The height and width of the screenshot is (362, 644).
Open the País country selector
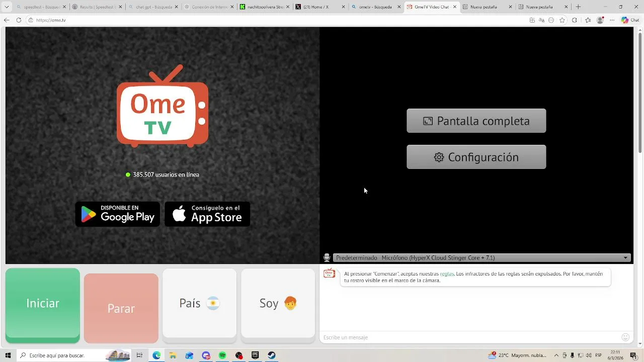coord(199,303)
